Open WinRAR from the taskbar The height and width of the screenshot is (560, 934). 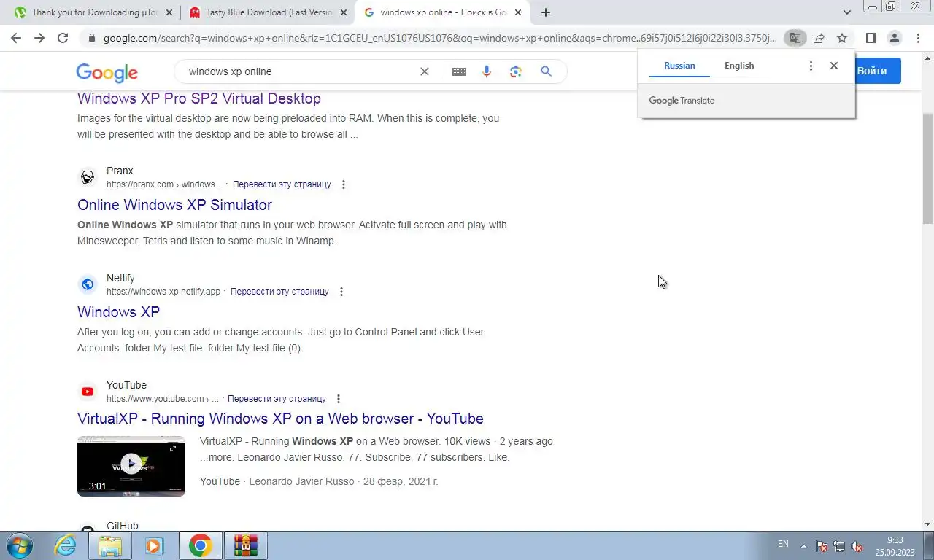click(x=246, y=545)
